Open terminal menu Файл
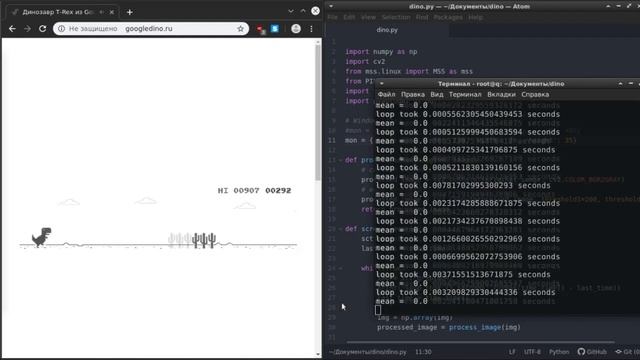Viewport: 640px width, 360px height. coord(386,94)
